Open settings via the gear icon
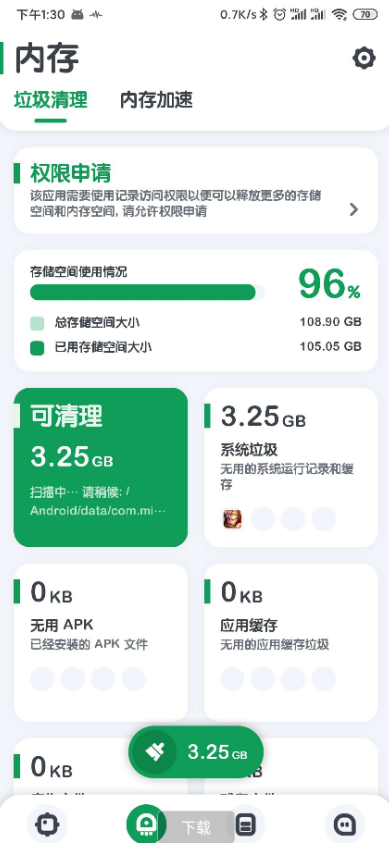389x843 pixels. [x=364, y=58]
